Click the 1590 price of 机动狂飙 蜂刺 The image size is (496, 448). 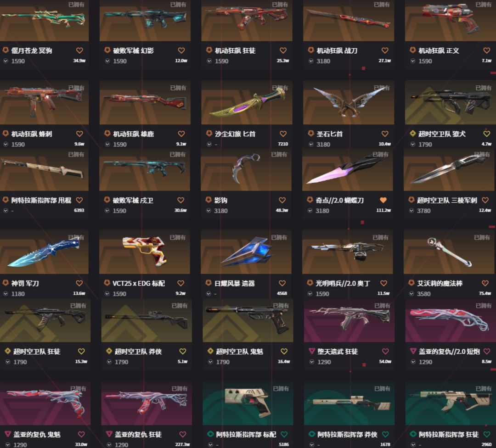tap(18, 145)
